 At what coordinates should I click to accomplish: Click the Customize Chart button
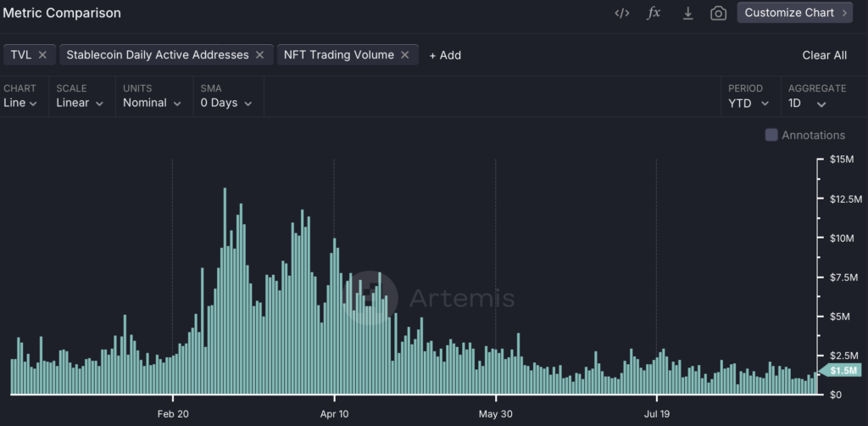click(x=794, y=13)
